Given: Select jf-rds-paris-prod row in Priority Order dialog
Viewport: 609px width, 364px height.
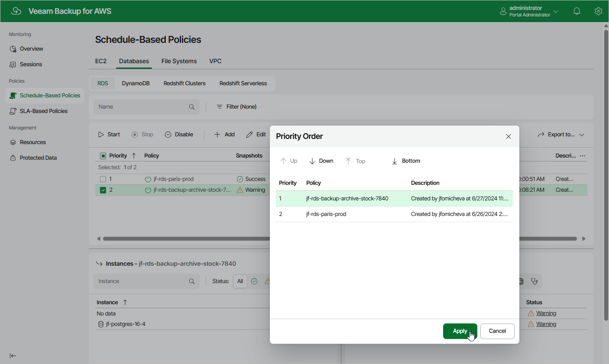Looking at the screenshot, I should 394,214.
